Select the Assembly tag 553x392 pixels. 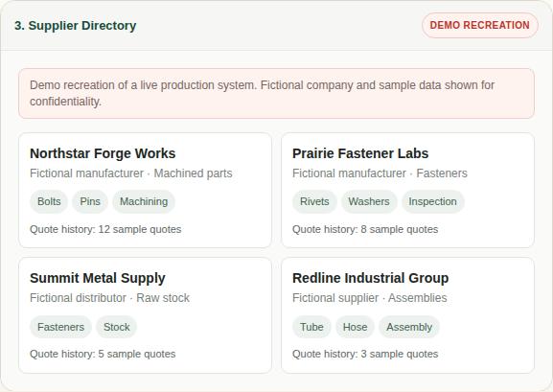click(x=409, y=327)
